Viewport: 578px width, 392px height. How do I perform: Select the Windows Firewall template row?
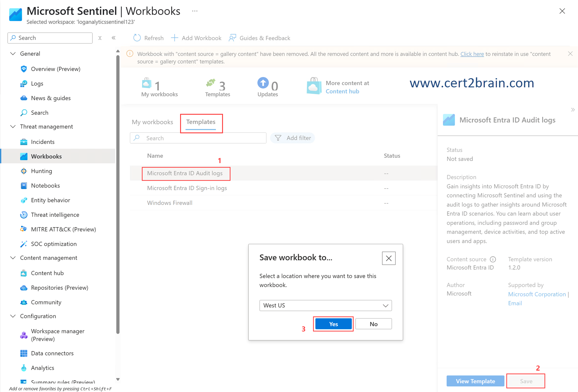tap(284, 203)
